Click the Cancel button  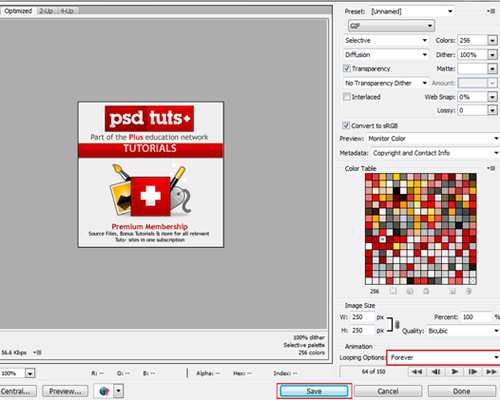click(x=388, y=391)
